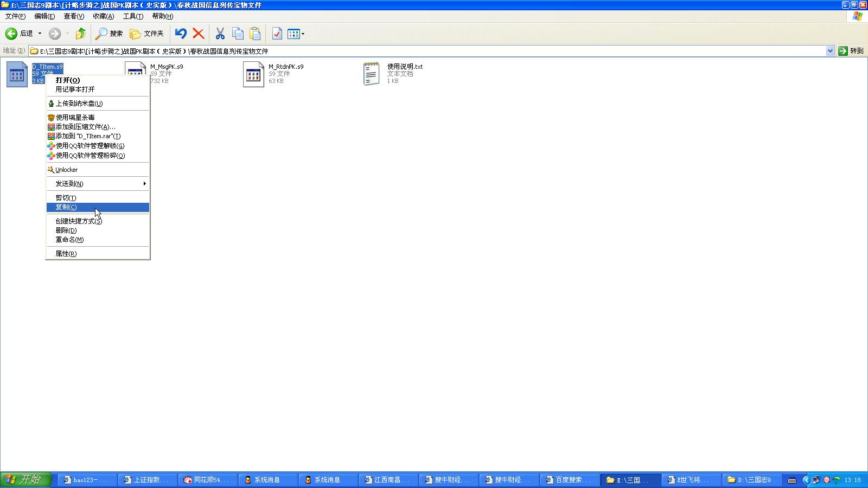The width and height of the screenshot is (868, 488).
Task: Choose 删除(D) in the context menu
Action: 98,230
